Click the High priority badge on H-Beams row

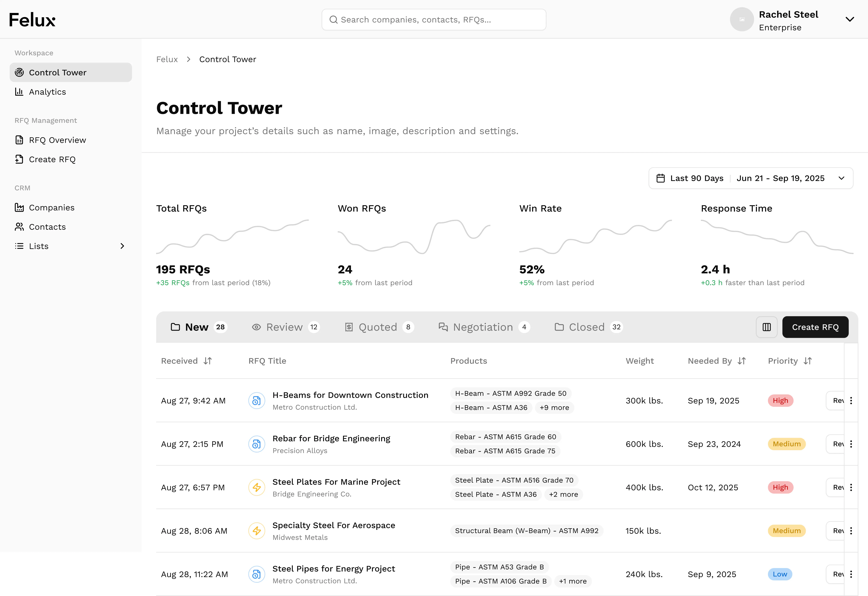coord(780,401)
